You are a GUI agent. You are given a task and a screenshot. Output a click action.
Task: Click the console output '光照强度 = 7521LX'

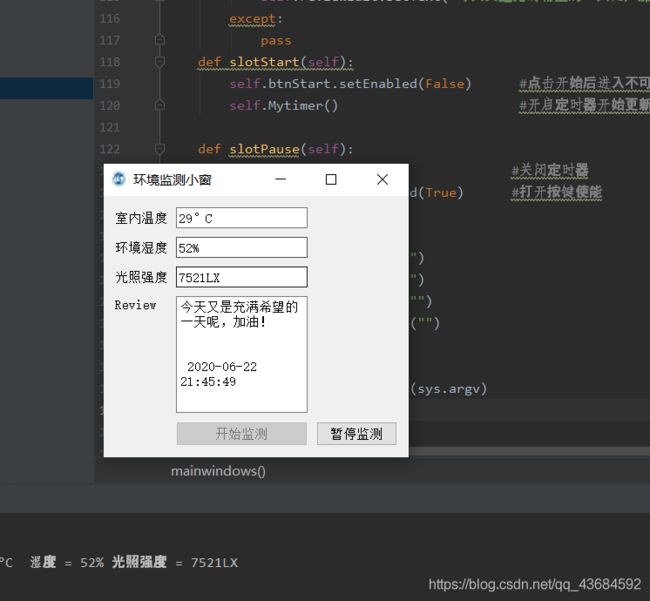click(x=175, y=562)
